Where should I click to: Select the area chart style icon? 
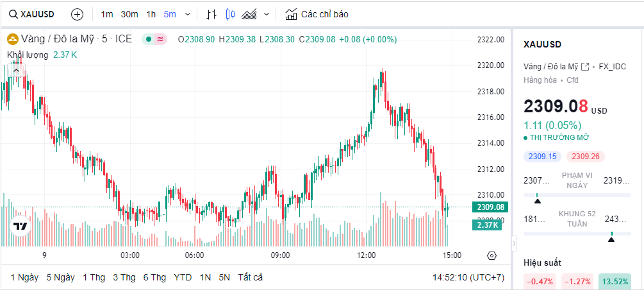pyautogui.click(x=250, y=14)
